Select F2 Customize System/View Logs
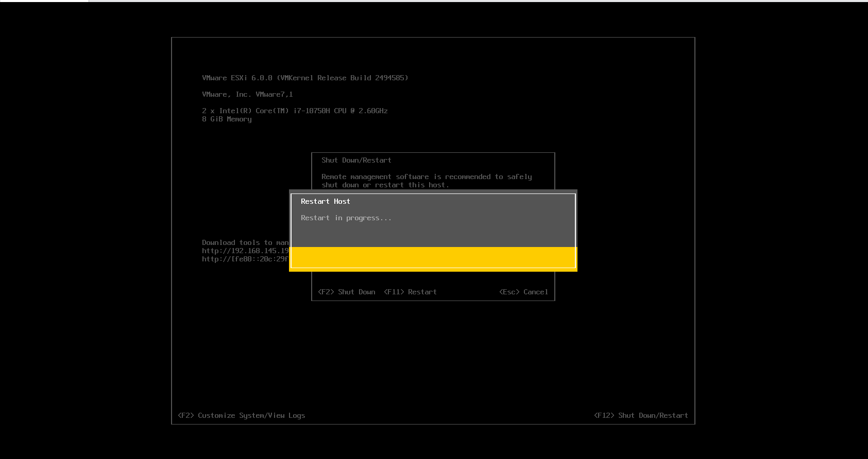 pos(241,415)
